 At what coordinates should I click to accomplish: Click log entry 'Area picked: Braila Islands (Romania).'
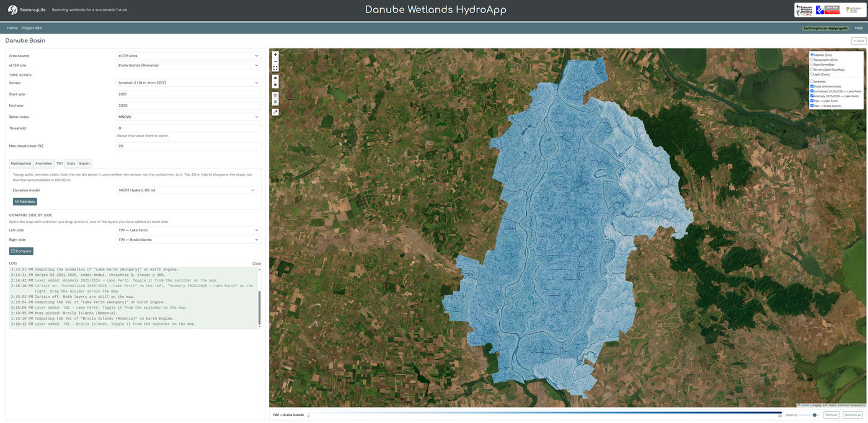pyautogui.click(x=76, y=313)
